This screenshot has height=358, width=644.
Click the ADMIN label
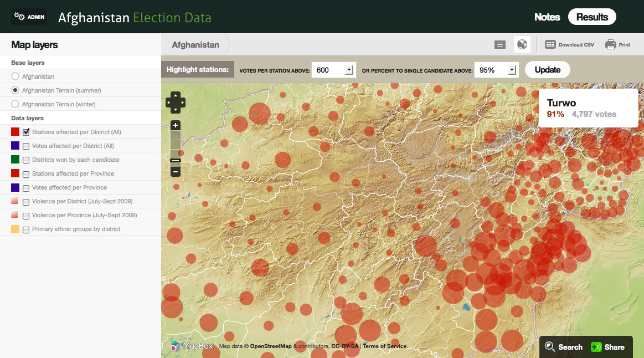coord(36,17)
